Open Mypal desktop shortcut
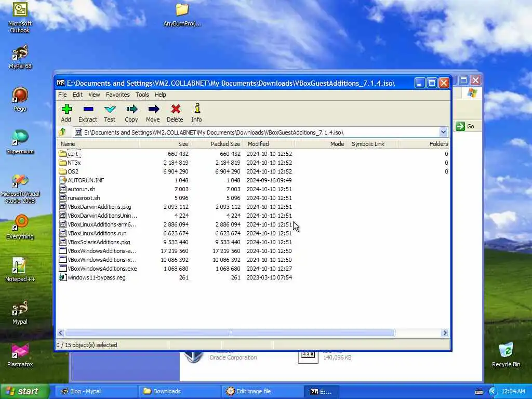Viewport: 532px width, 399px height. point(20,312)
